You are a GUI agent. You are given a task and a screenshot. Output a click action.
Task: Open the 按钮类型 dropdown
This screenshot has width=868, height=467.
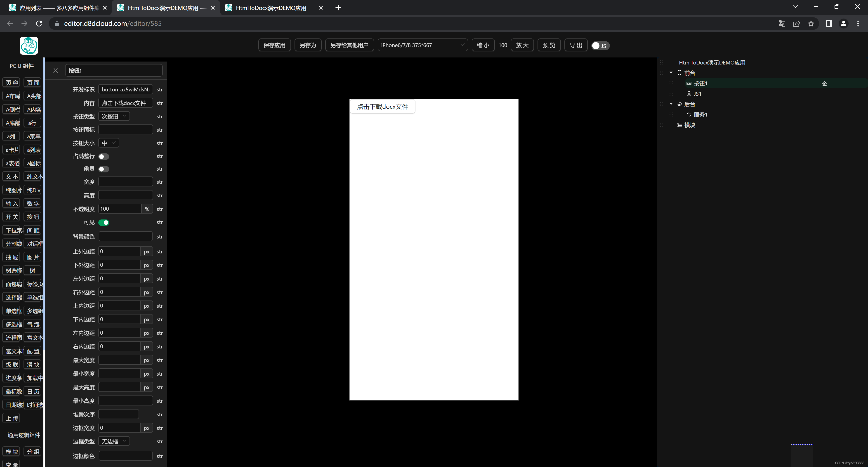point(113,116)
